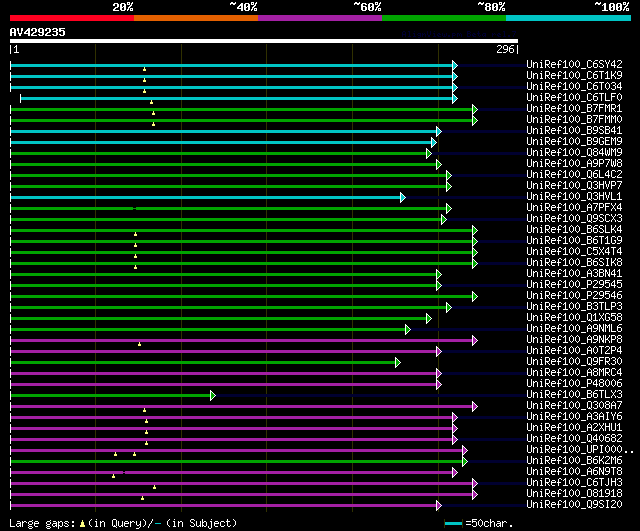The width and height of the screenshot is (640, 531).
Task: Click the yellow gap marker under B6SLK4 row
Action: [x=136, y=234]
